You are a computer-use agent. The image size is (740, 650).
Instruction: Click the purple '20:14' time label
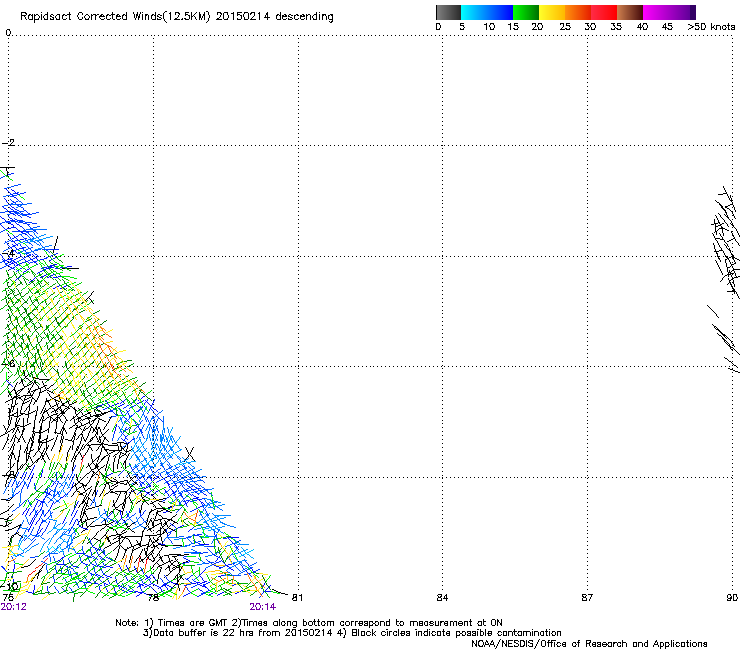(x=262, y=607)
